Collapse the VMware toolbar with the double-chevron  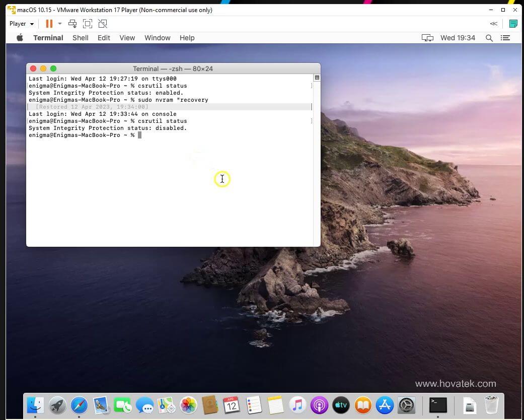coord(493,24)
